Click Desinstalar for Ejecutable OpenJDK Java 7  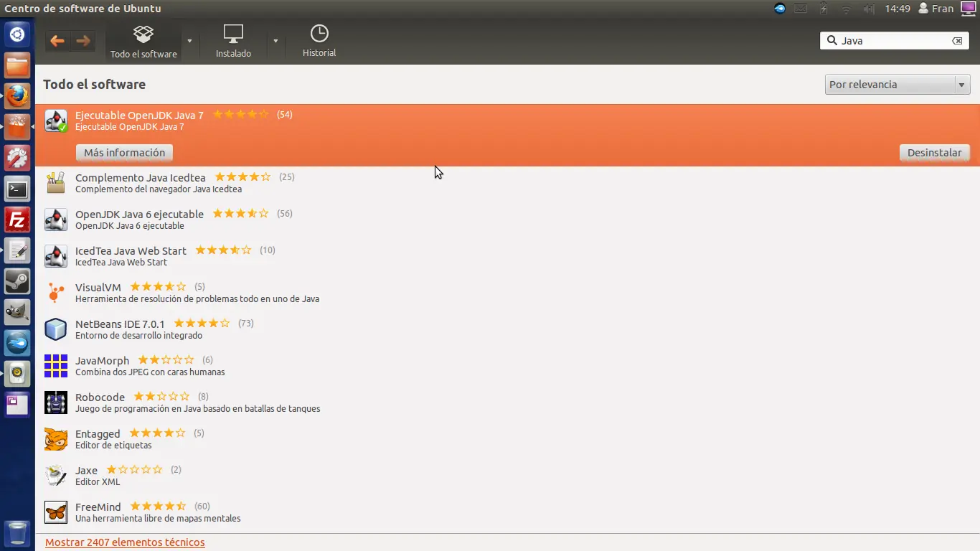click(934, 152)
